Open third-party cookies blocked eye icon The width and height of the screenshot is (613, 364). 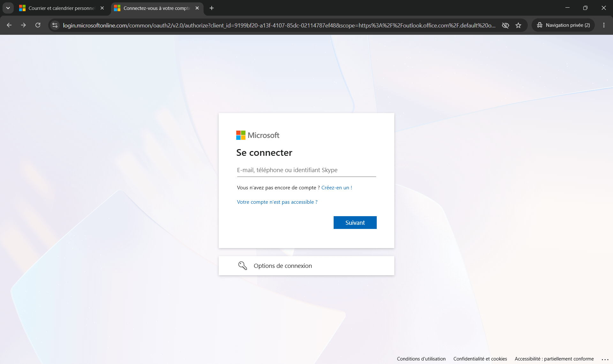pos(505,25)
